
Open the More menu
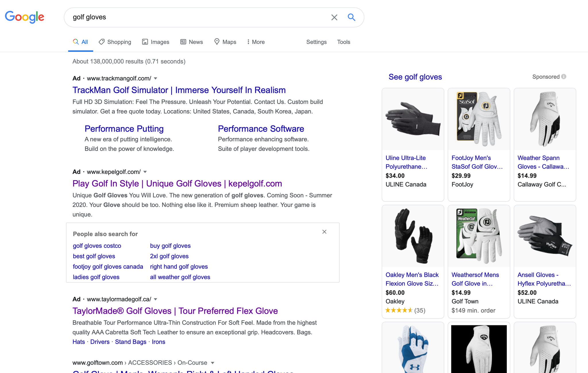[256, 42]
